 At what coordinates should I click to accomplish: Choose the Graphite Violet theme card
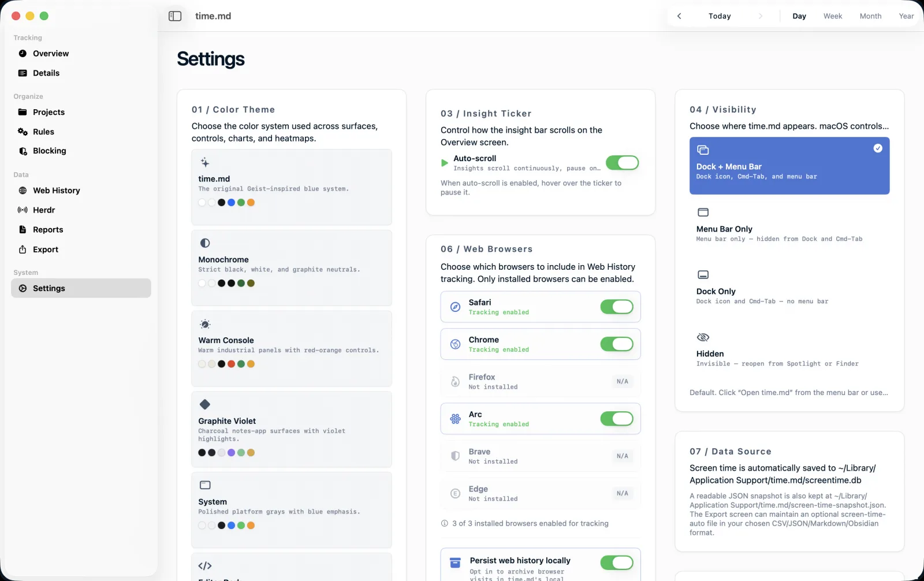coord(292,430)
